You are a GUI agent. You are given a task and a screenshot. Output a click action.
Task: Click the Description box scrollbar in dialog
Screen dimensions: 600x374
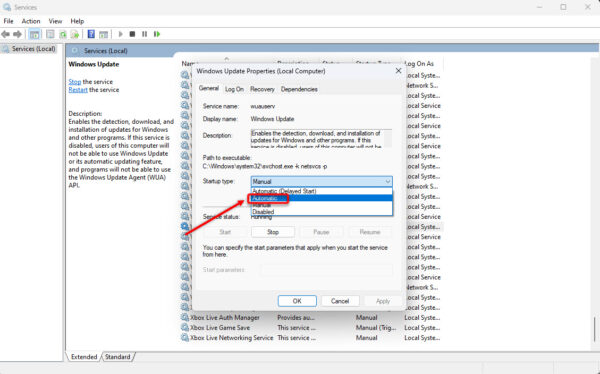(x=388, y=138)
